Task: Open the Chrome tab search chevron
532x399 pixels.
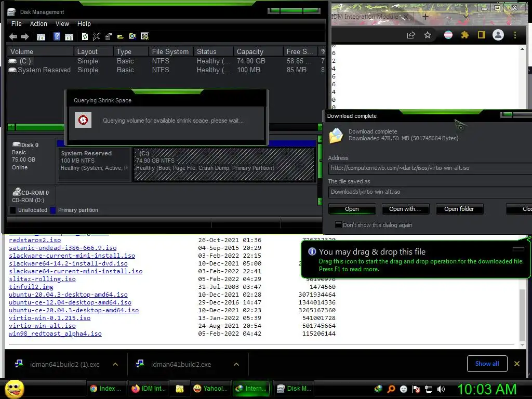Action: 466,16
